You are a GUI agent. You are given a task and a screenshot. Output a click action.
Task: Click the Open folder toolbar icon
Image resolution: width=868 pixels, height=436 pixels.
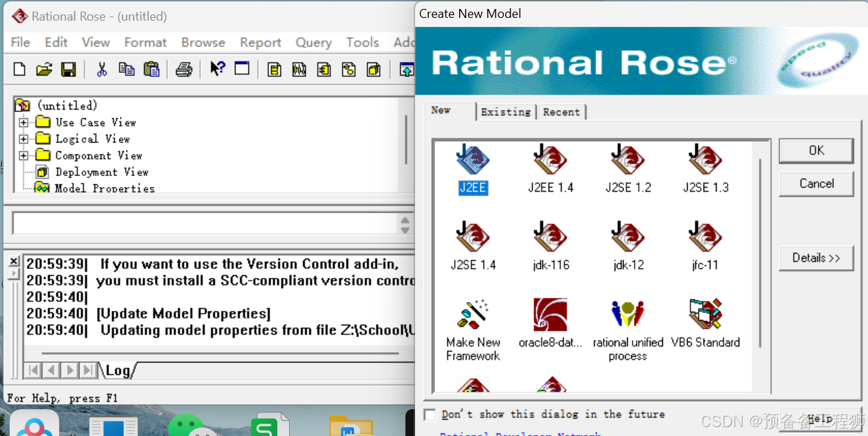pos(44,69)
